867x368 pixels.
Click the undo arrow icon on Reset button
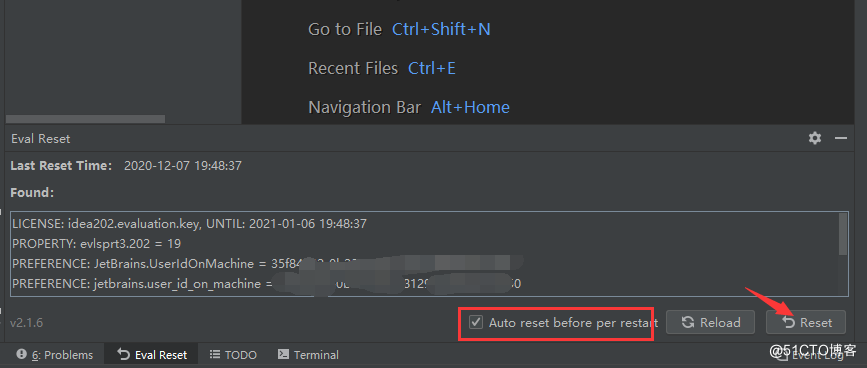tap(788, 322)
